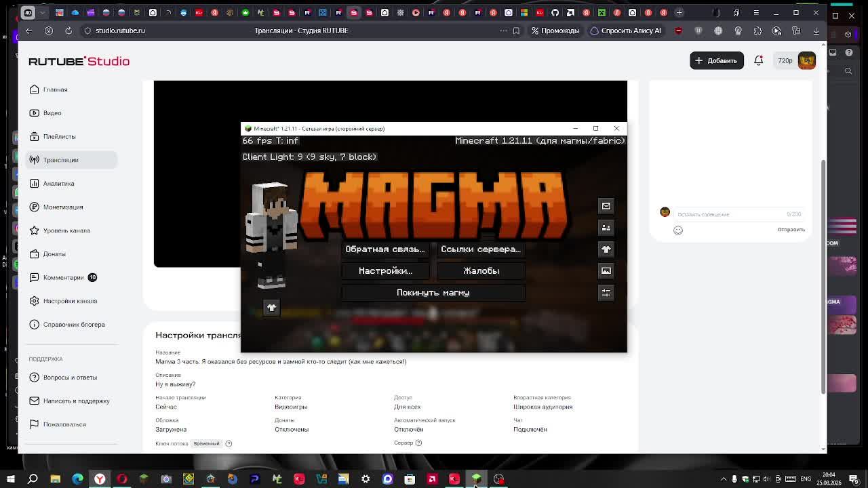Click Покинуть магму button

click(x=433, y=293)
